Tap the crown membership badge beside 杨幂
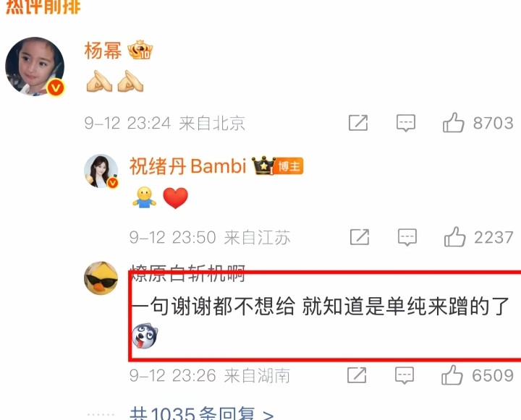This screenshot has width=521, height=420. coord(140,50)
